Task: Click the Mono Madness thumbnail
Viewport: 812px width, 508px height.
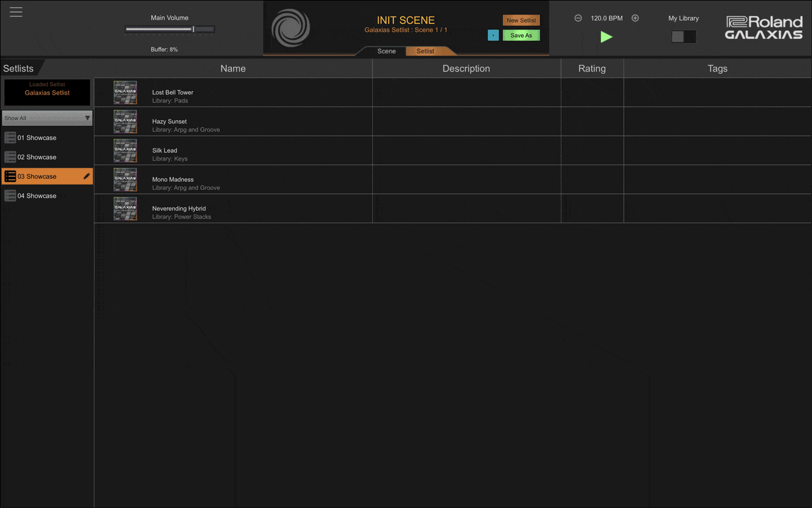Action: 125,180
